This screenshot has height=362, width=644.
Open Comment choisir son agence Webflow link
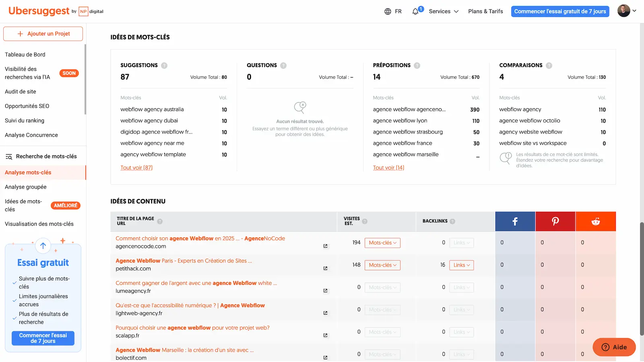point(200,239)
